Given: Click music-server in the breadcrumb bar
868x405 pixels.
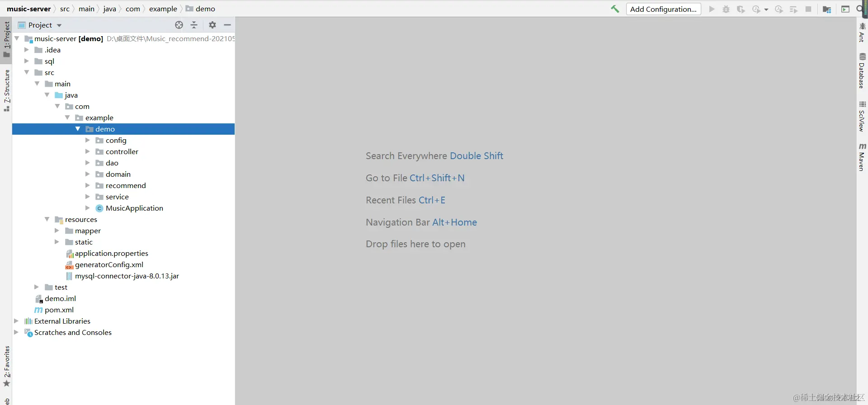Looking at the screenshot, I should click(x=29, y=9).
